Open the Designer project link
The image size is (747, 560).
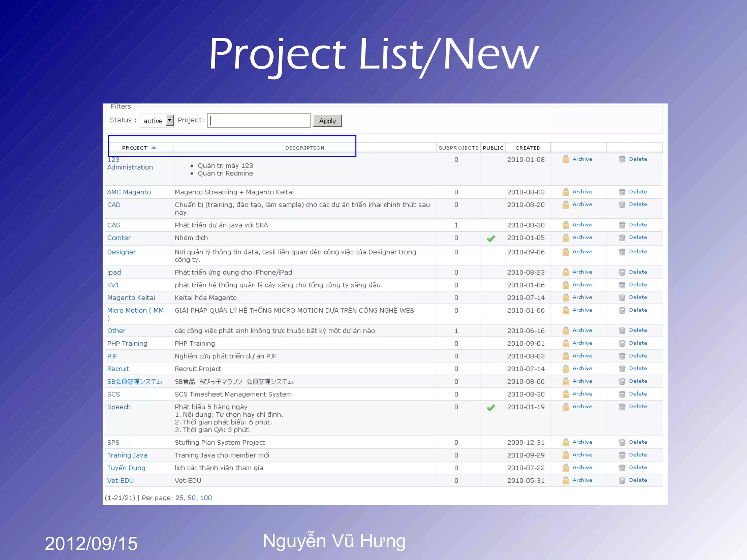click(x=121, y=252)
